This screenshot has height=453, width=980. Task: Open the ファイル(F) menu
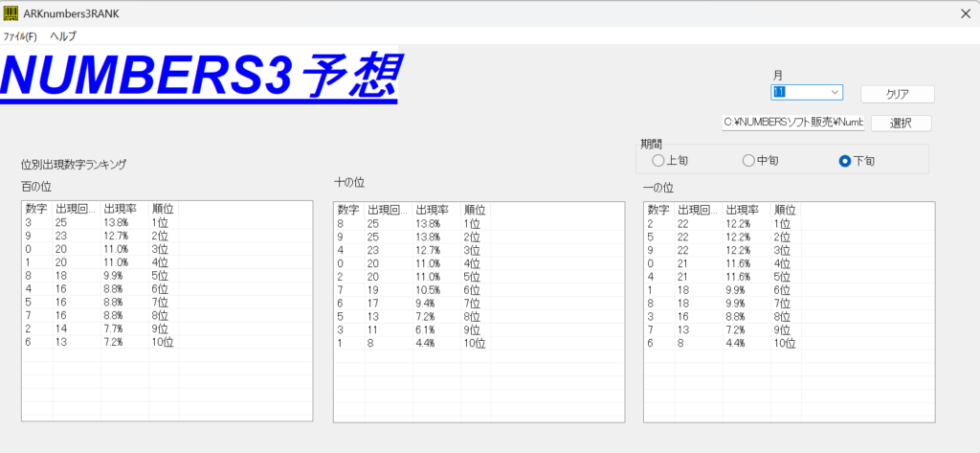coord(20,36)
